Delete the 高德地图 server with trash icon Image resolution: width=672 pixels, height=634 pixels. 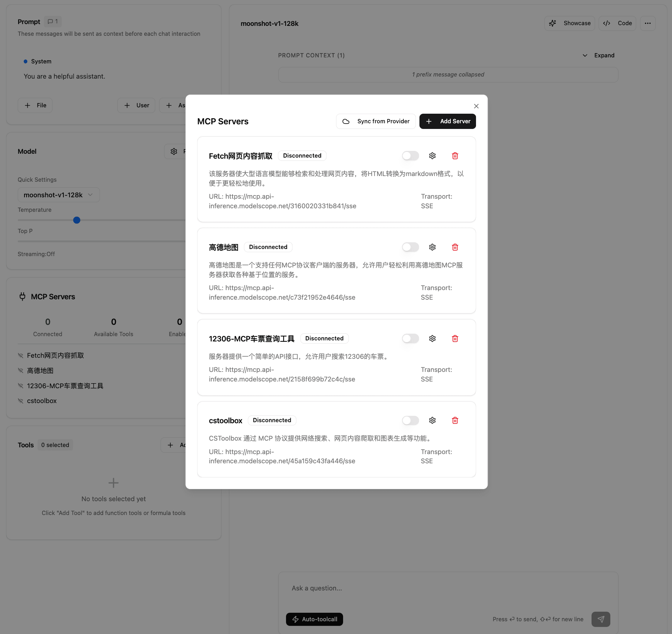[x=455, y=247]
